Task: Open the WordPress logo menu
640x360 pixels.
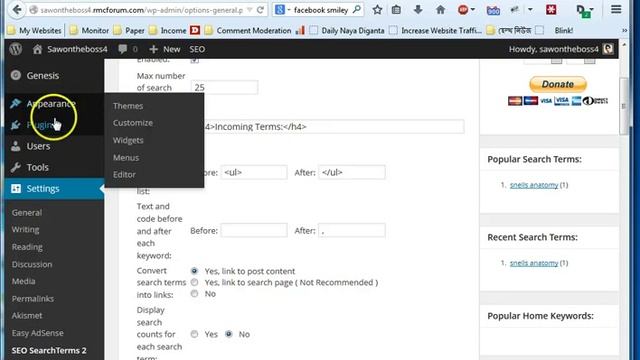Action: pyautogui.click(x=16, y=49)
